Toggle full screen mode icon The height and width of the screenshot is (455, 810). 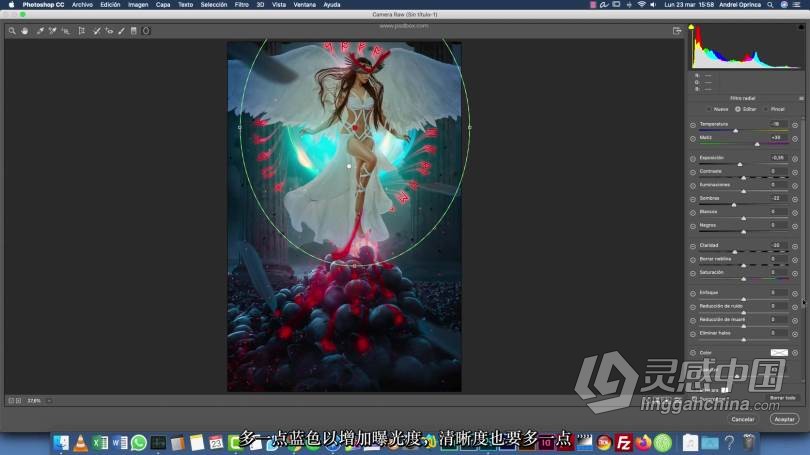pos(677,31)
